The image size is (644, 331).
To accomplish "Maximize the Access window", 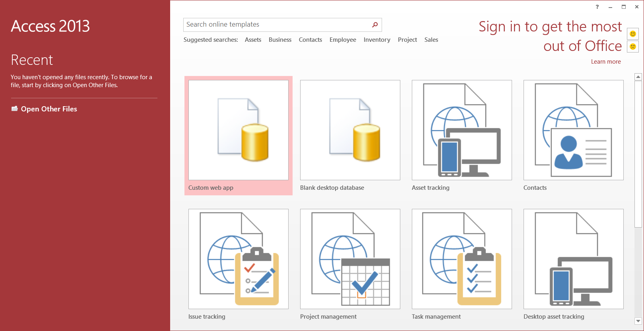I will click(x=624, y=7).
